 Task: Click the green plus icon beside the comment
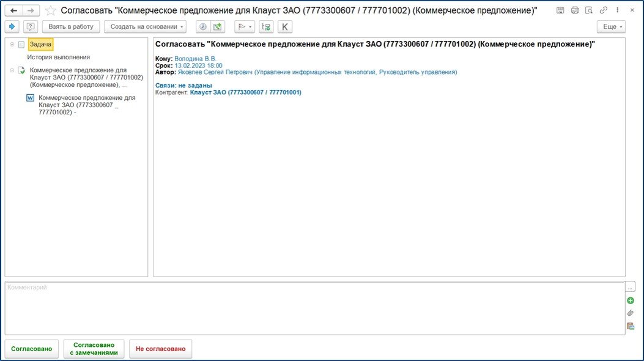pyautogui.click(x=631, y=300)
